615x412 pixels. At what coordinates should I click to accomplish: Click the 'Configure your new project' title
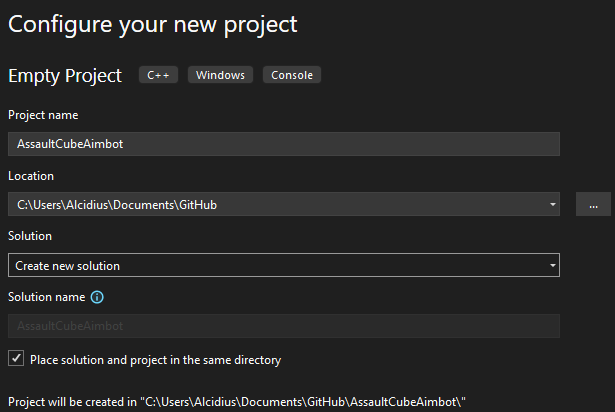tap(153, 24)
